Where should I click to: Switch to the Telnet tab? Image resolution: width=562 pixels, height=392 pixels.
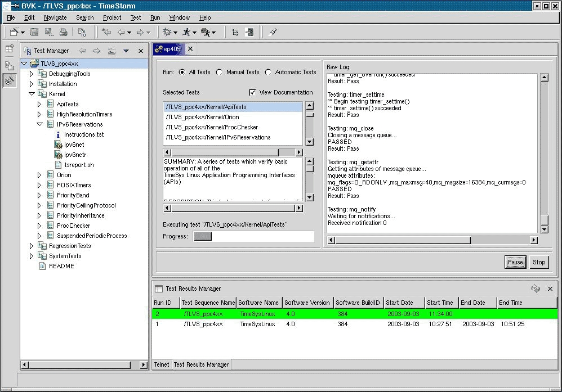[x=162, y=364]
